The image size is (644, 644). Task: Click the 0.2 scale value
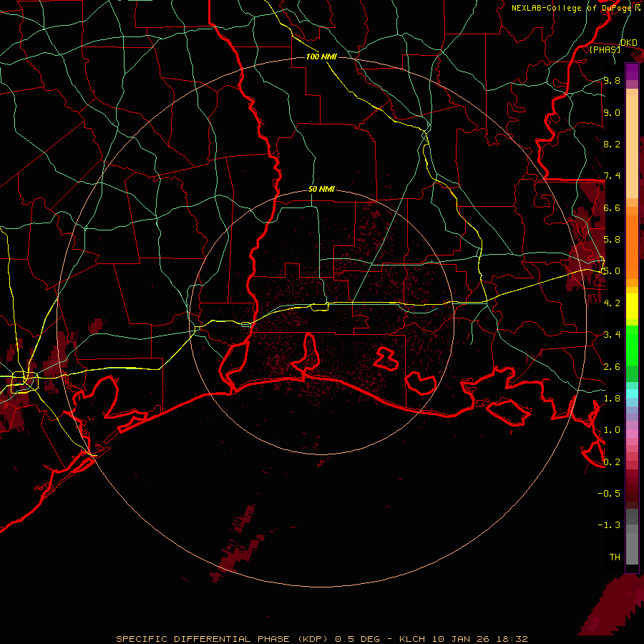(612, 462)
